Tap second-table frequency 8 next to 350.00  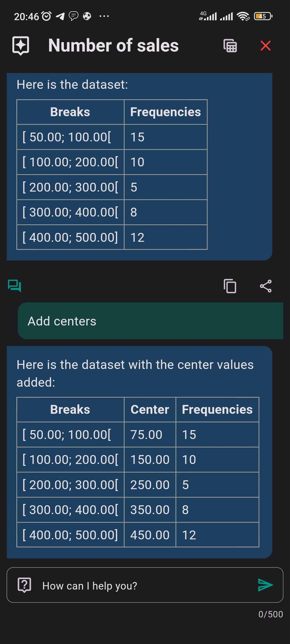217,510
